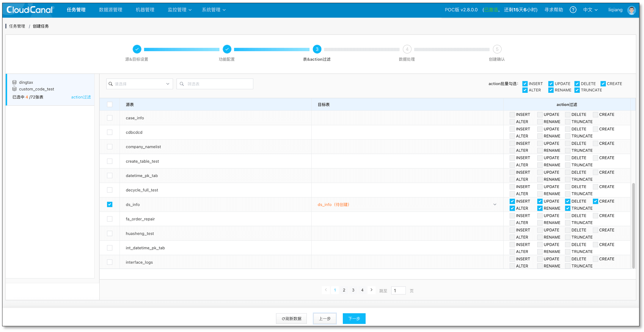Select the case_info row checkbox

110,118
